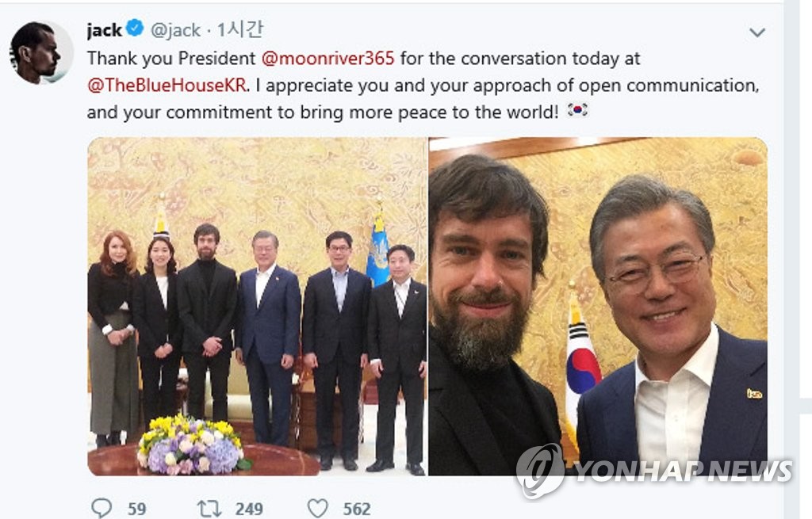Open the @moonriver365 mention link

[x=327, y=58]
